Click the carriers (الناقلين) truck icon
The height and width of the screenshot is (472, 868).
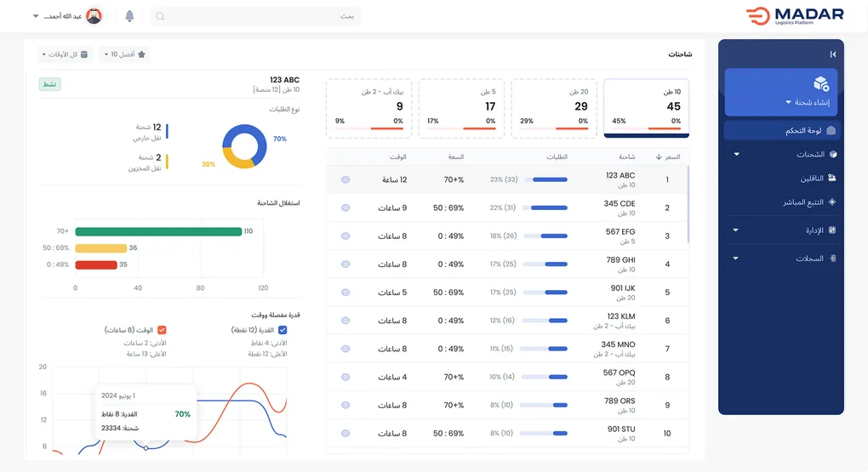click(831, 179)
